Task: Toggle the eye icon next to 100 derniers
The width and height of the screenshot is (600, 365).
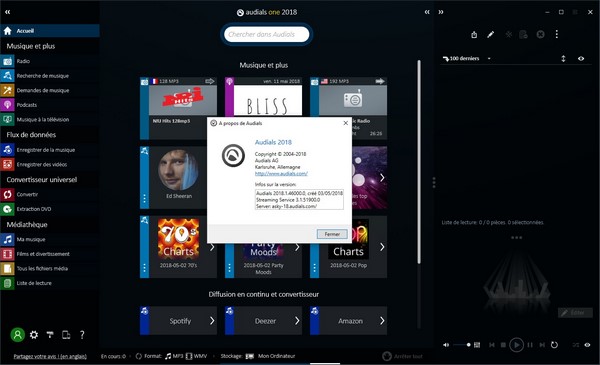Action: pyautogui.click(x=581, y=59)
